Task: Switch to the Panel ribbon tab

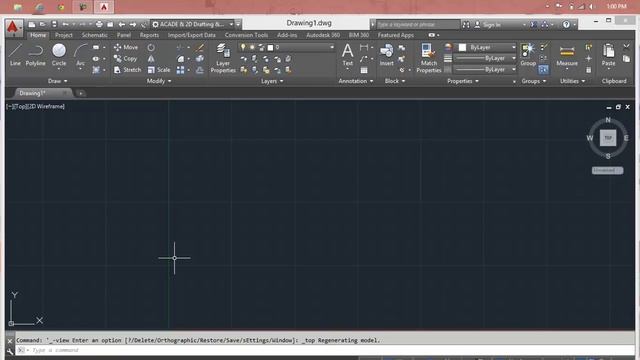Action: tap(124, 35)
